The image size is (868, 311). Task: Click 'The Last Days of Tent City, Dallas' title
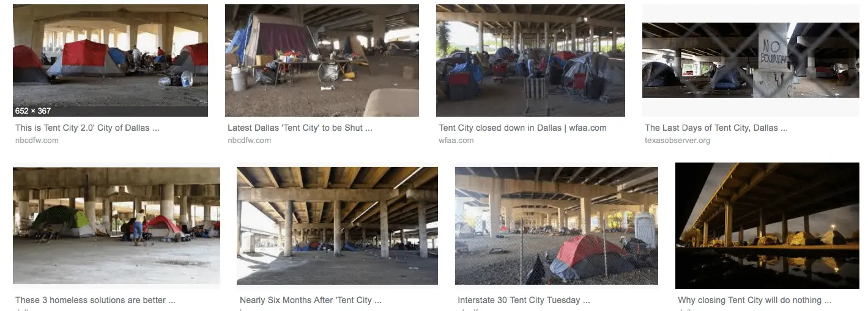[x=716, y=128]
